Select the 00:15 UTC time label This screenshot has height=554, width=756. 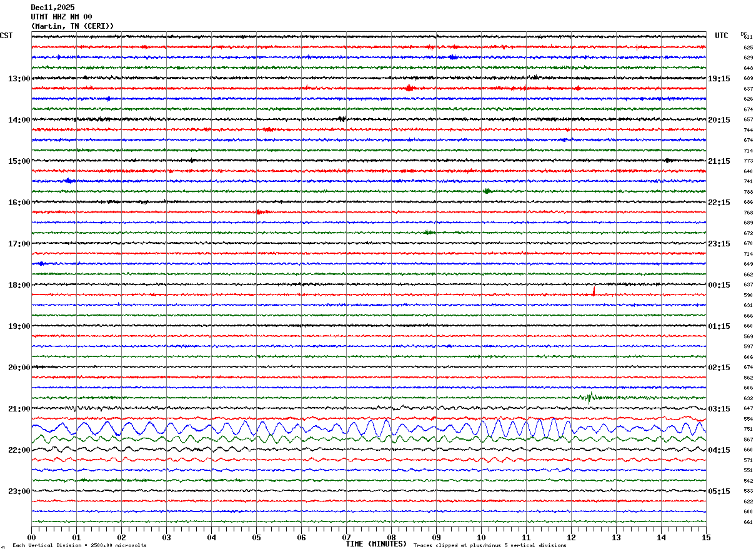[x=719, y=285]
